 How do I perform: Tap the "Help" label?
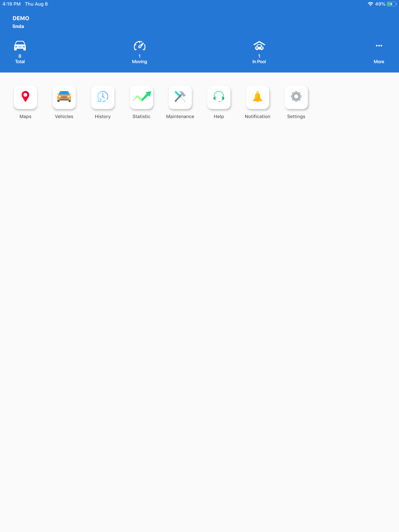point(219,116)
